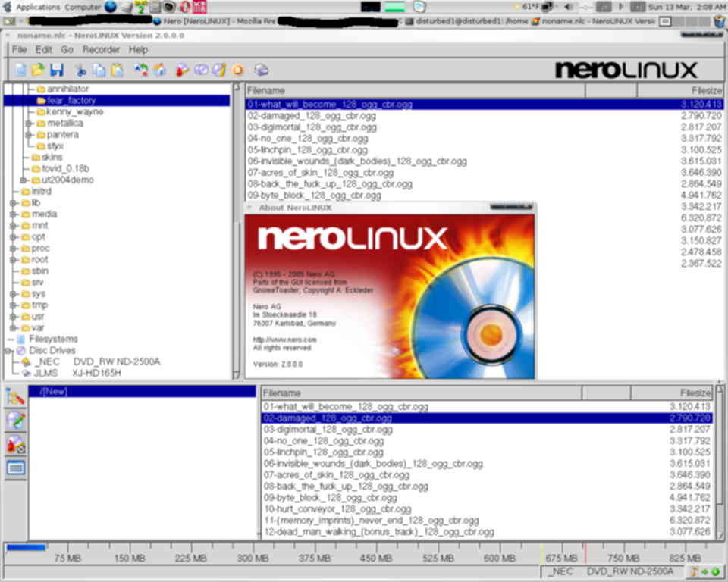
Task: Click the Copy toolbar icon
Action: (99, 70)
